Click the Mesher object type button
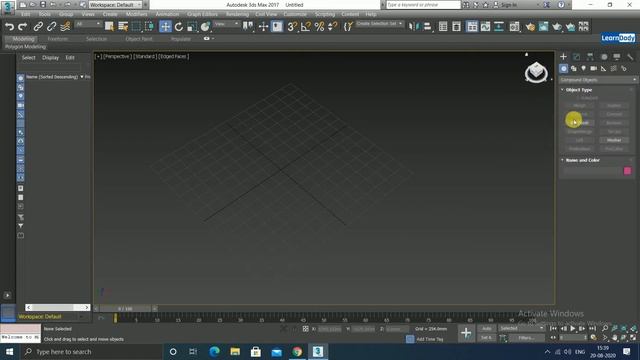The height and width of the screenshot is (360, 640). [x=614, y=140]
